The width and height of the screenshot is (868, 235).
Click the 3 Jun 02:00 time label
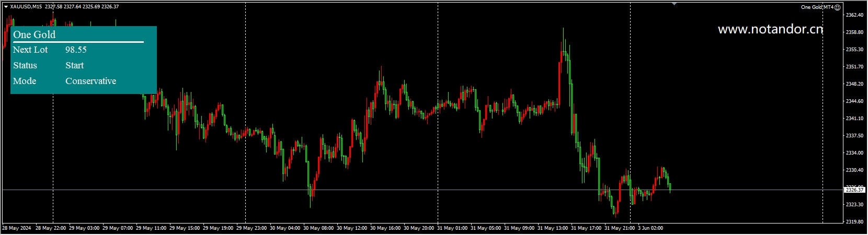click(x=650, y=228)
